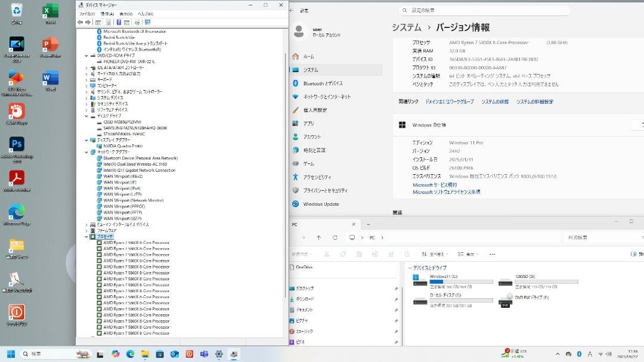
Task: Click the Cut icon in Explorer toolbar
Action: point(326,253)
